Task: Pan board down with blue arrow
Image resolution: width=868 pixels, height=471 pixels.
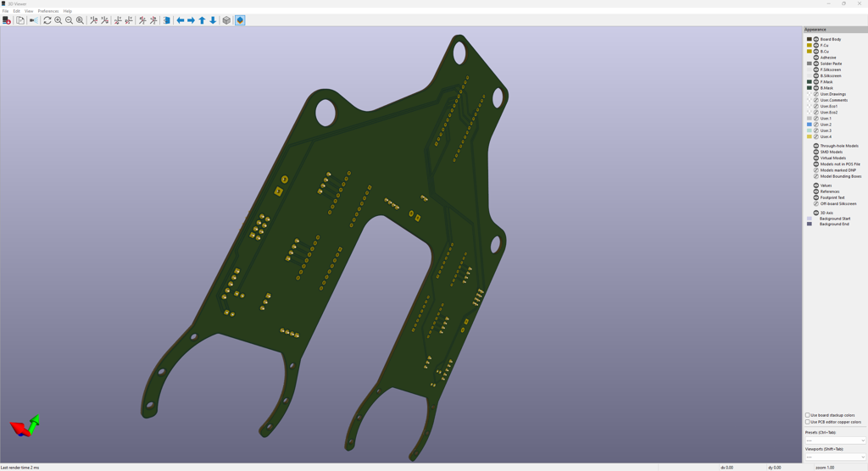Action: click(x=213, y=20)
